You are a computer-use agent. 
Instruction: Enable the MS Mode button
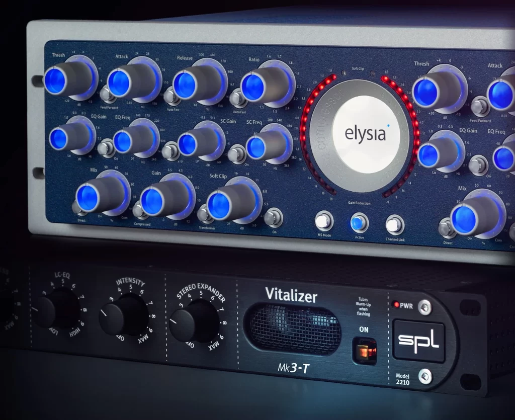coord(324,221)
